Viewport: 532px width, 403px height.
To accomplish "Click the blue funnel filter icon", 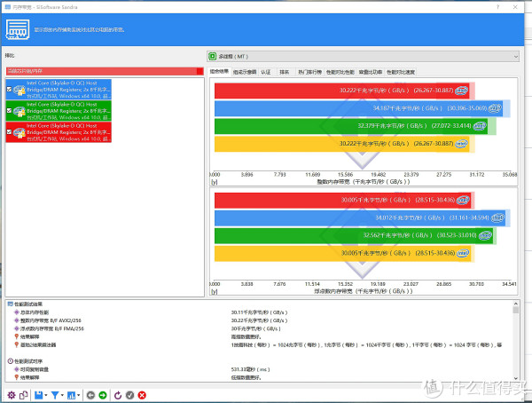I will coord(55,395).
